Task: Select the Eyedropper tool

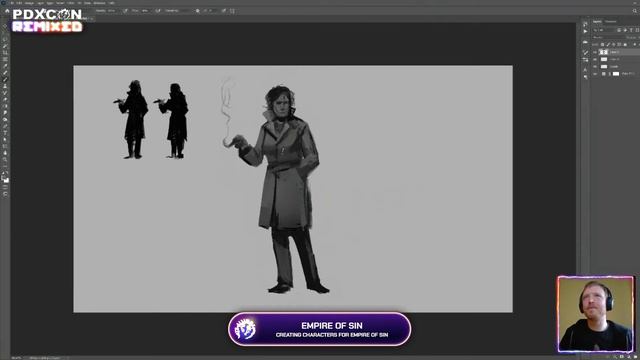Action: [x=5, y=66]
